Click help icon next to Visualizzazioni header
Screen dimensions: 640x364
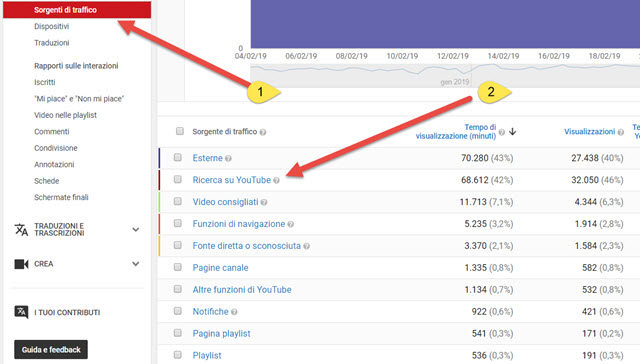click(621, 132)
